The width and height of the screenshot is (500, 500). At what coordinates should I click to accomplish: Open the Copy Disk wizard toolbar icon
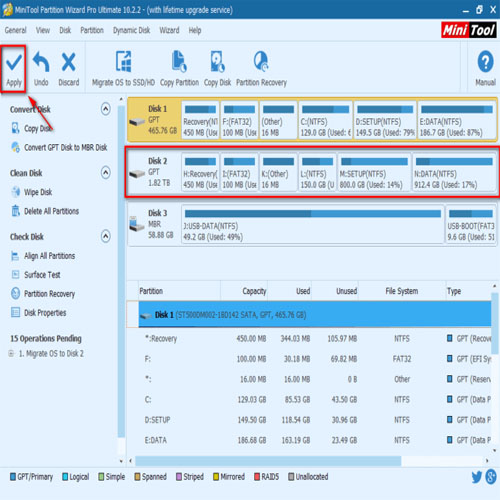tap(217, 69)
